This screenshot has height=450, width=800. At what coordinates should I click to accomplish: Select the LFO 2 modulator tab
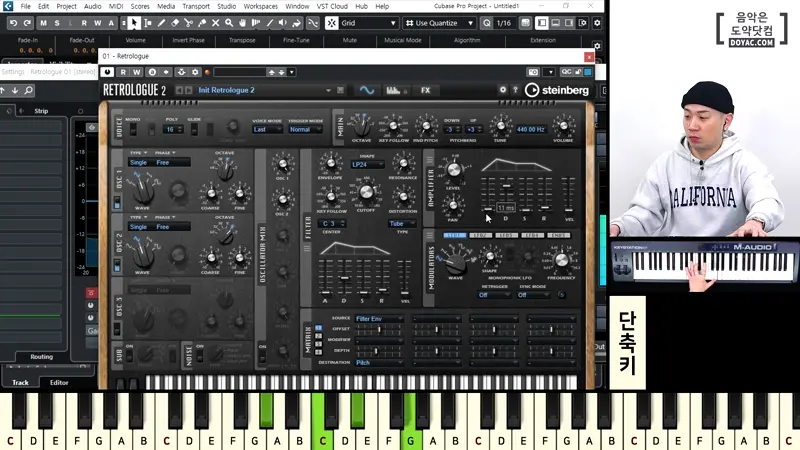coord(480,235)
